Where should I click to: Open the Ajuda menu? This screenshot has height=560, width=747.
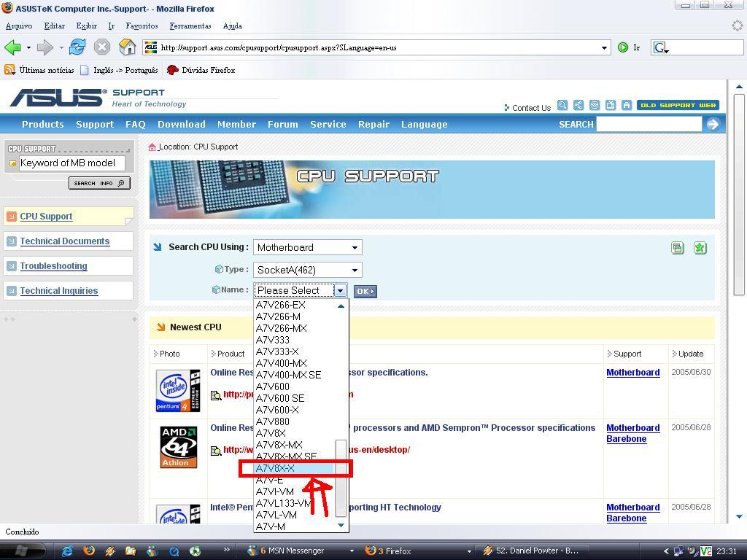(x=233, y=26)
